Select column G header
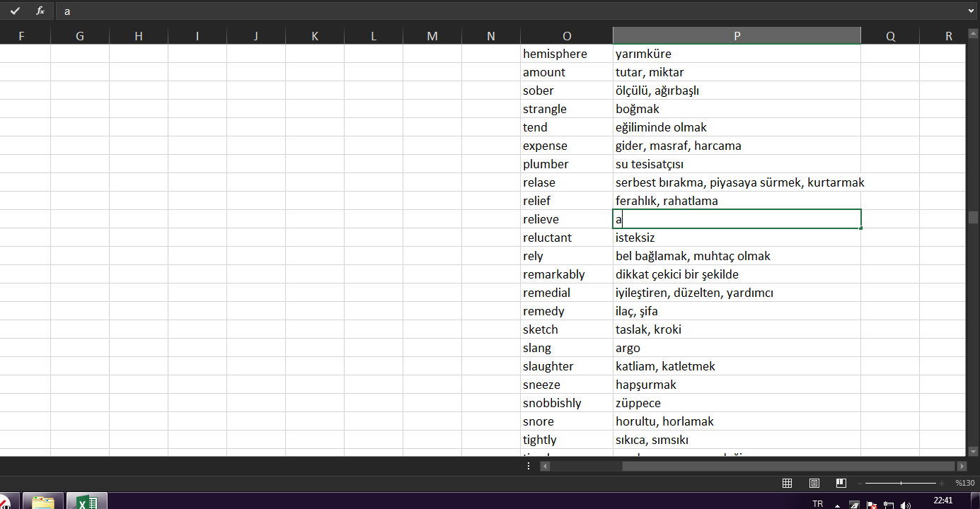 [x=80, y=36]
